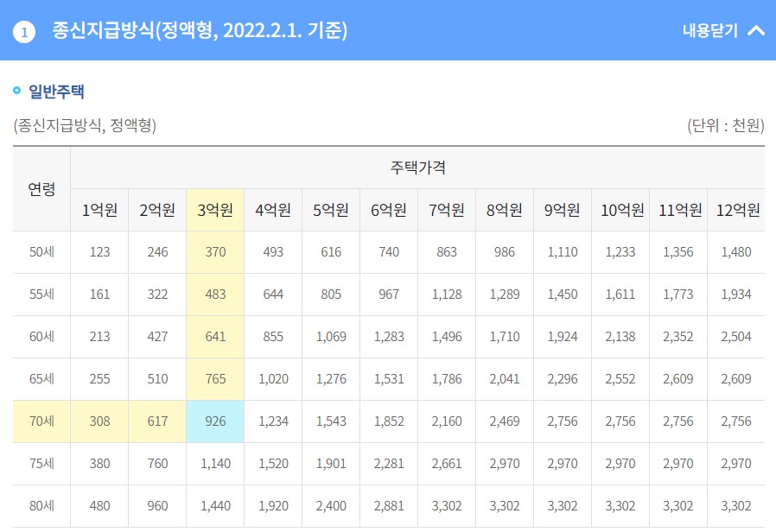
Task: Select the 2억원 column header
Action: pos(157,210)
